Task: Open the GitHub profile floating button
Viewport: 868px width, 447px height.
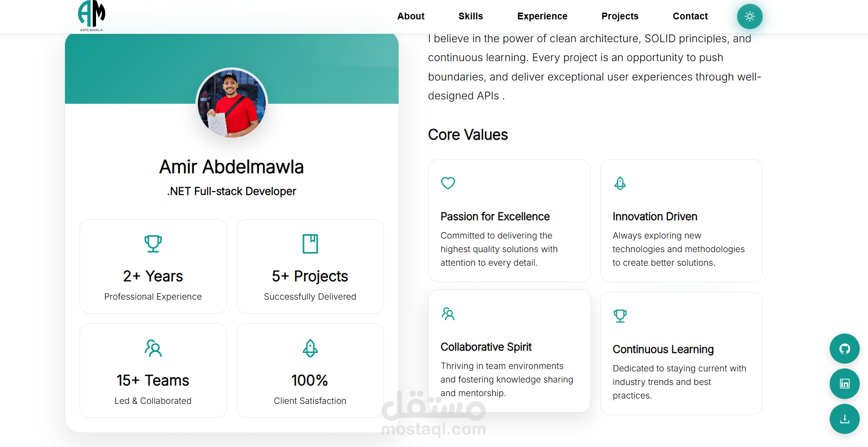Action: tap(844, 349)
